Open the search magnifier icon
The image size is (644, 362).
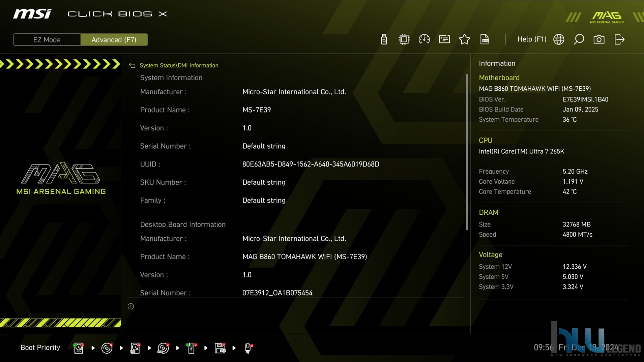pos(579,39)
